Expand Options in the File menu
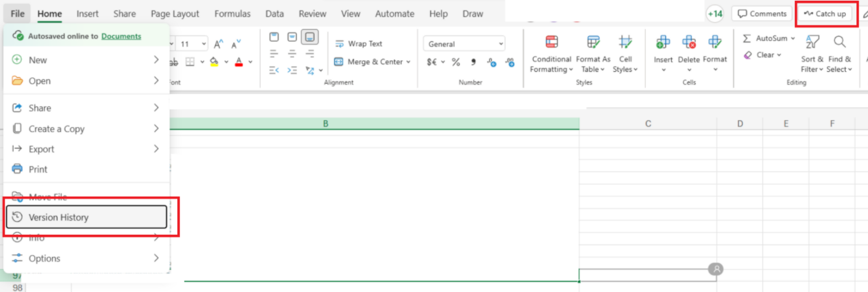 (86, 258)
